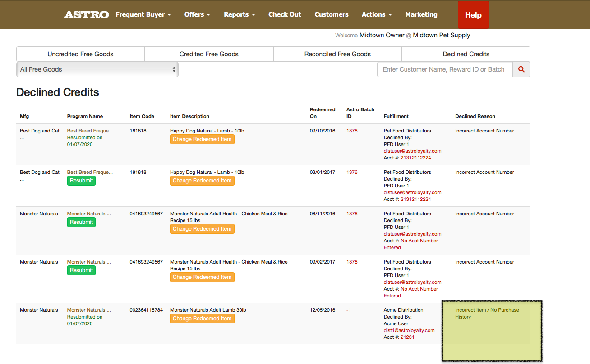Change Redeemed Item for the 03/01/2017 row
Viewport: 590px width, 364px height.
pyautogui.click(x=202, y=181)
